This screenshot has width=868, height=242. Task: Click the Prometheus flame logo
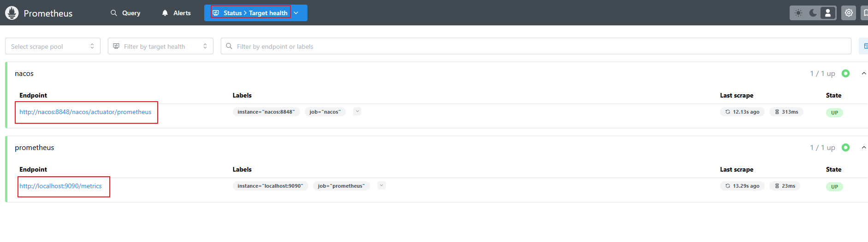[x=12, y=13]
